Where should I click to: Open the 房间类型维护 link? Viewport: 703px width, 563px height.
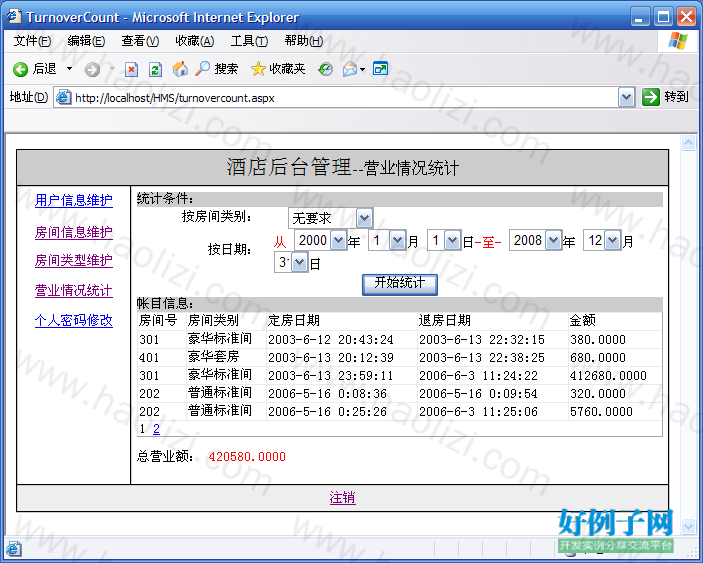[74, 260]
